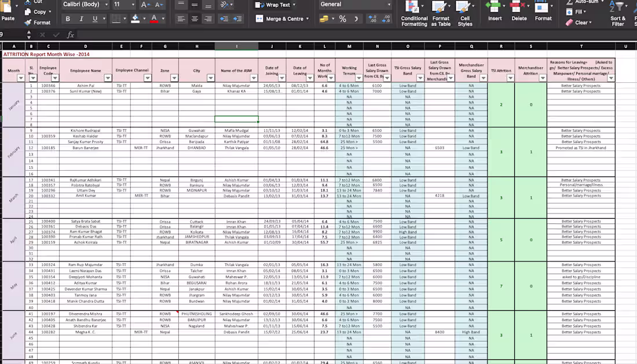Toggle Bold formatting
Viewport: 637px width, 364px height.
tap(68, 19)
